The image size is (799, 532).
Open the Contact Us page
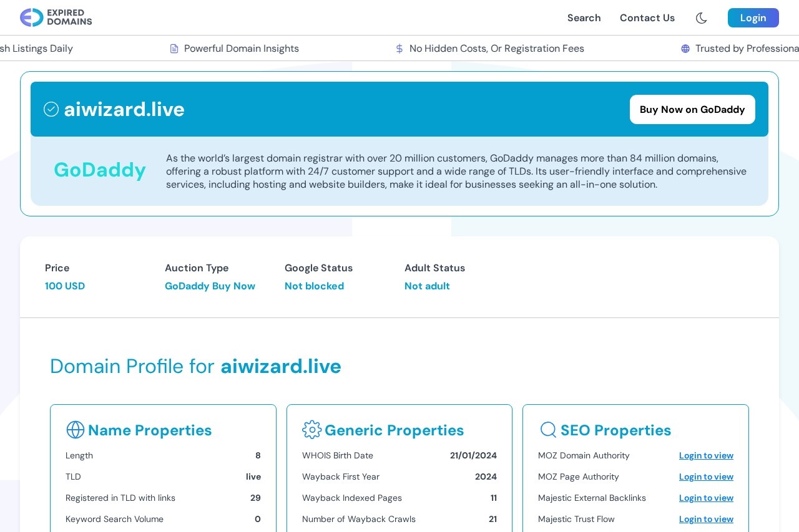pos(647,18)
